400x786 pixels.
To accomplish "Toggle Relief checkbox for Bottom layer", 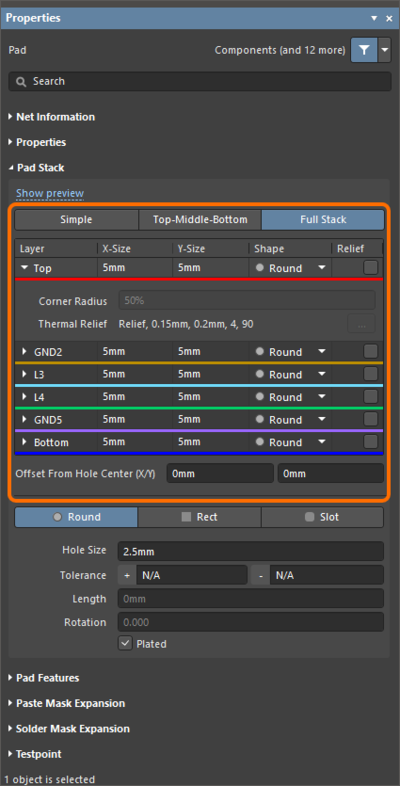I will (370, 442).
